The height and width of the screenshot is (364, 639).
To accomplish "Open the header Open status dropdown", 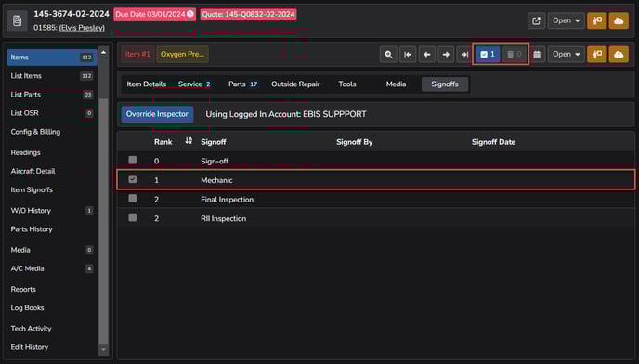I will pyautogui.click(x=566, y=20).
